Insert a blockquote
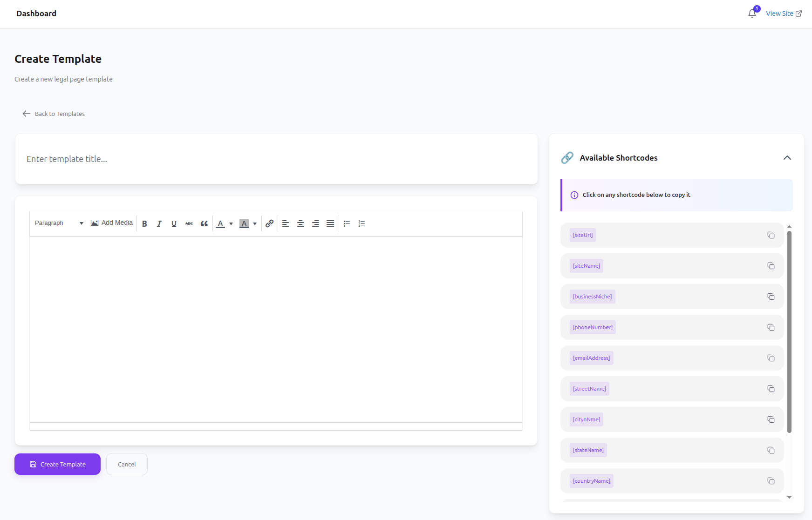 point(204,223)
